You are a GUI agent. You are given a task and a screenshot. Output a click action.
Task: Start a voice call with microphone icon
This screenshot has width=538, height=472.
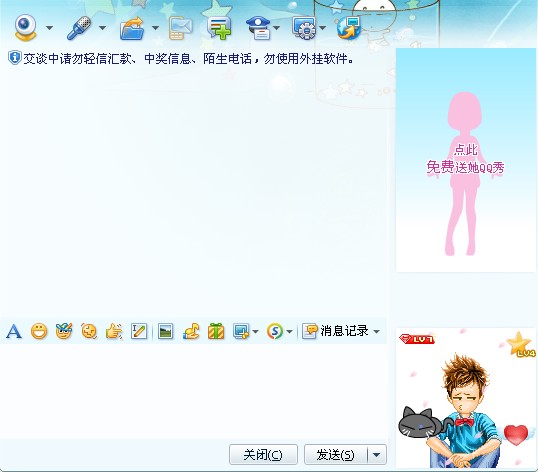point(79,28)
